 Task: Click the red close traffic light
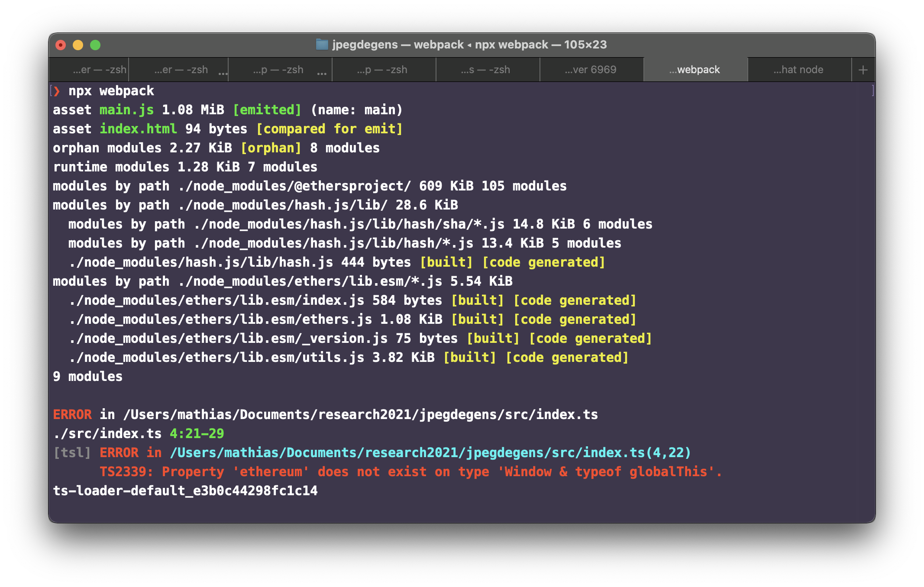click(x=61, y=45)
